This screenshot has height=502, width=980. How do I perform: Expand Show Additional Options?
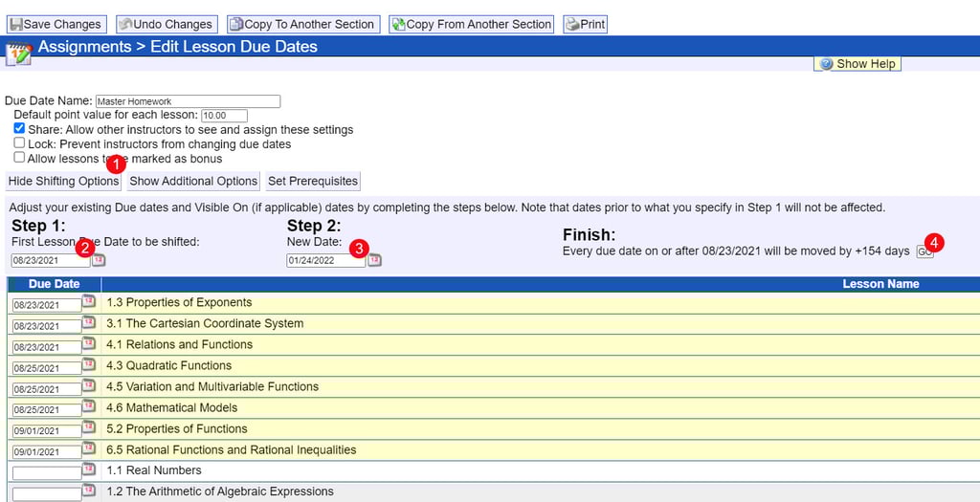[x=193, y=181]
